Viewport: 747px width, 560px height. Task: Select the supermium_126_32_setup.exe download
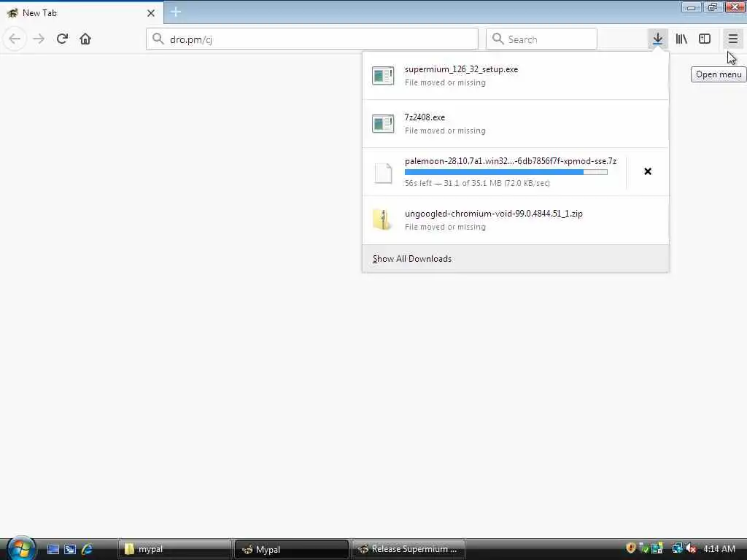[516, 76]
